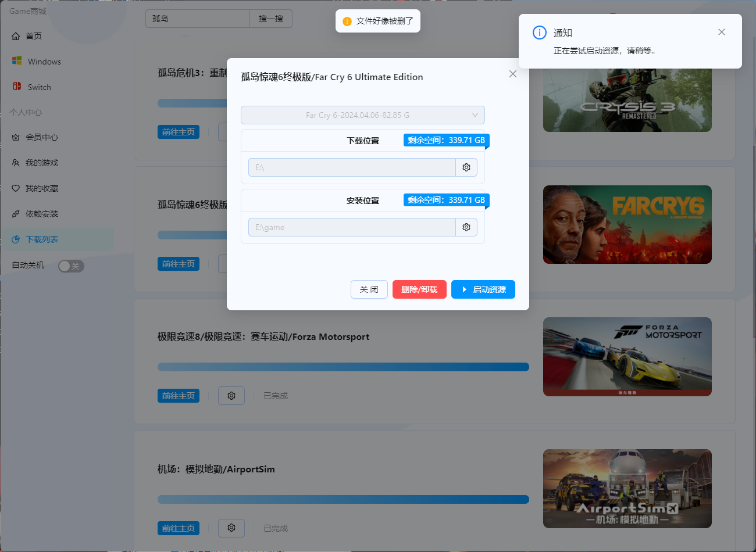Open 下载列表 download list icon
Viewport: 756px width, 552px height.
pos(16,239)
